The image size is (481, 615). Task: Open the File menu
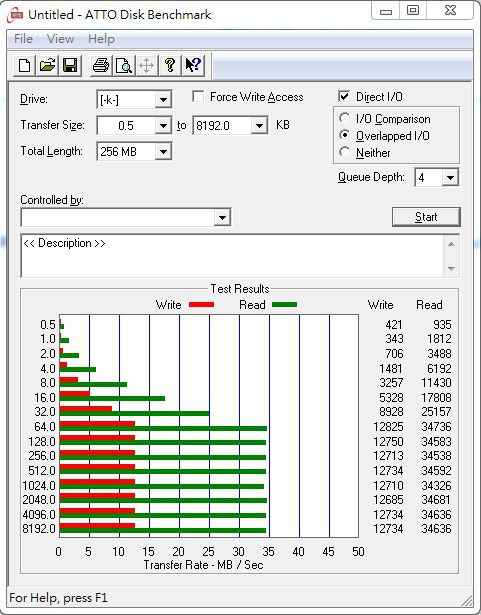pos(23,39)
